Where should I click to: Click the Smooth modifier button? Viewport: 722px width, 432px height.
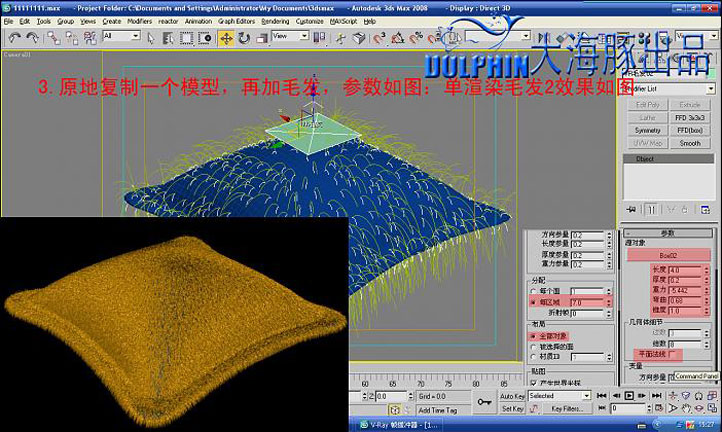(x=690, y=143)
